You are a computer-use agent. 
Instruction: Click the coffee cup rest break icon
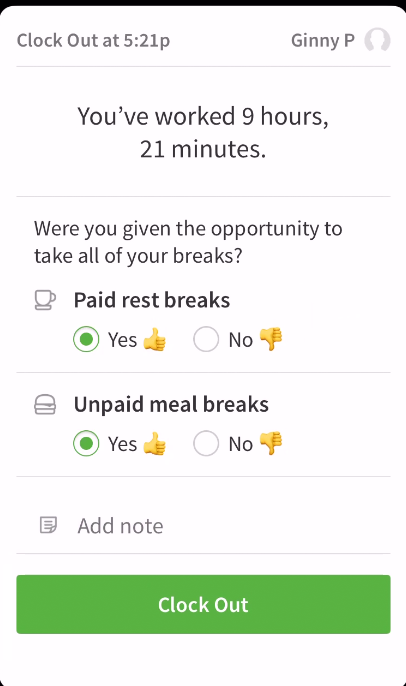[45, 300]
